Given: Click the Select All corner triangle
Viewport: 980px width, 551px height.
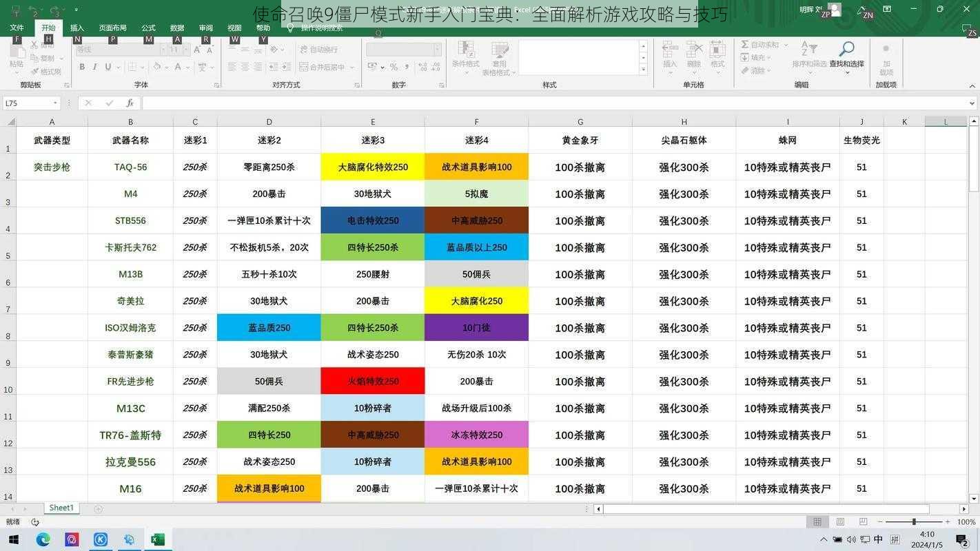Looking at the screenshot, I should coord(10,121).
